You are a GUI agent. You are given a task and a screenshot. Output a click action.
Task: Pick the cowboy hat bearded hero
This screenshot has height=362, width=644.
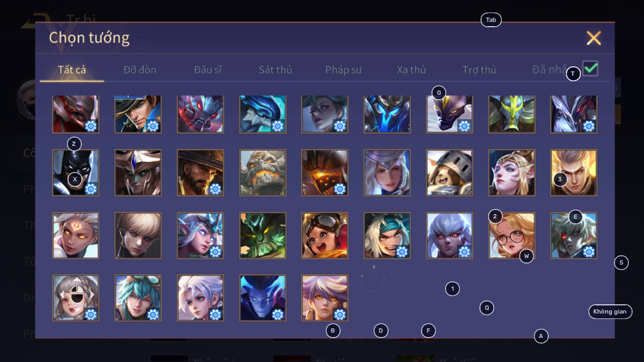click(x=201, y=173)
